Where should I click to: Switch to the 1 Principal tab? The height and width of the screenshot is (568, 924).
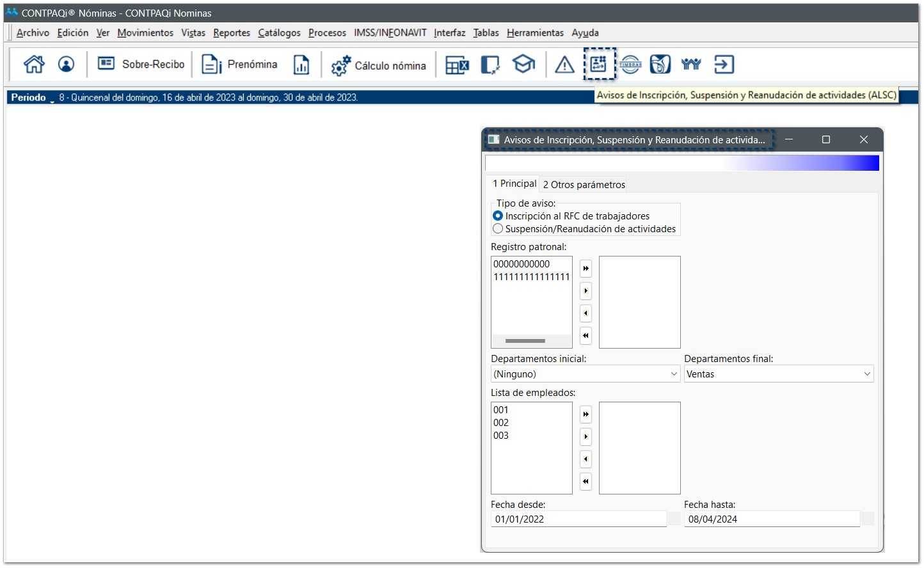[x=514, y=184]
